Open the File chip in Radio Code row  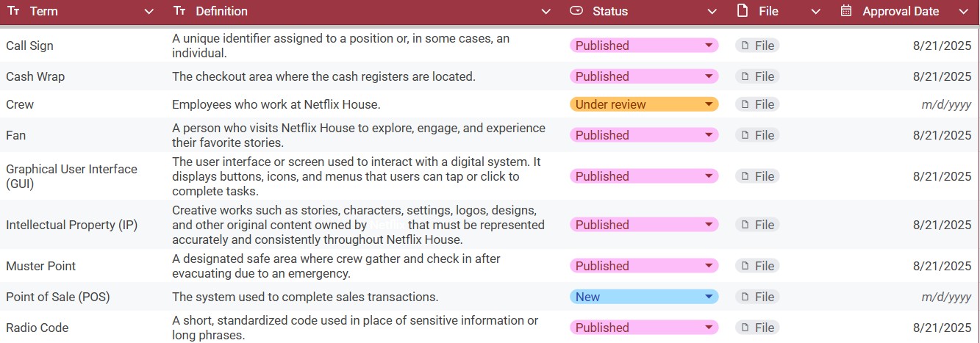point(757,328)
